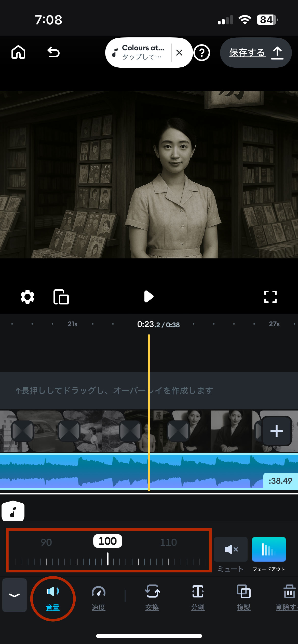The width and height of the screenshot is (298, 644).
Task: Open the help question mark
Action: click(202, 53)
